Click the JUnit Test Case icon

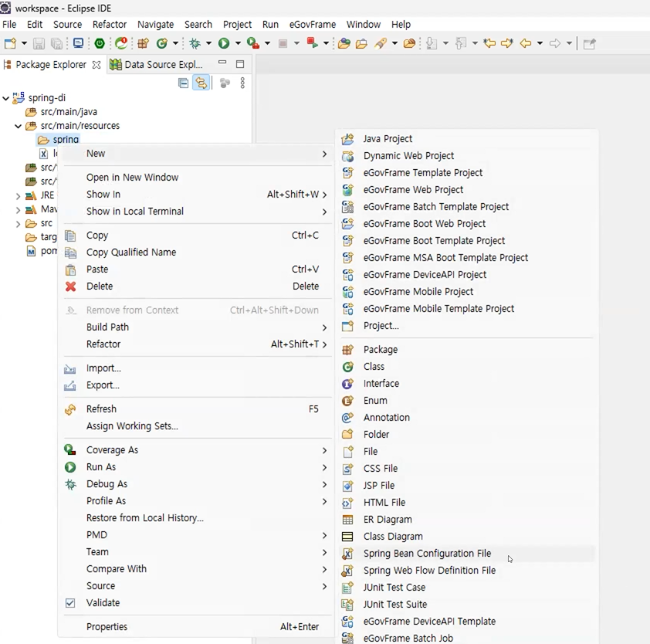347,588
